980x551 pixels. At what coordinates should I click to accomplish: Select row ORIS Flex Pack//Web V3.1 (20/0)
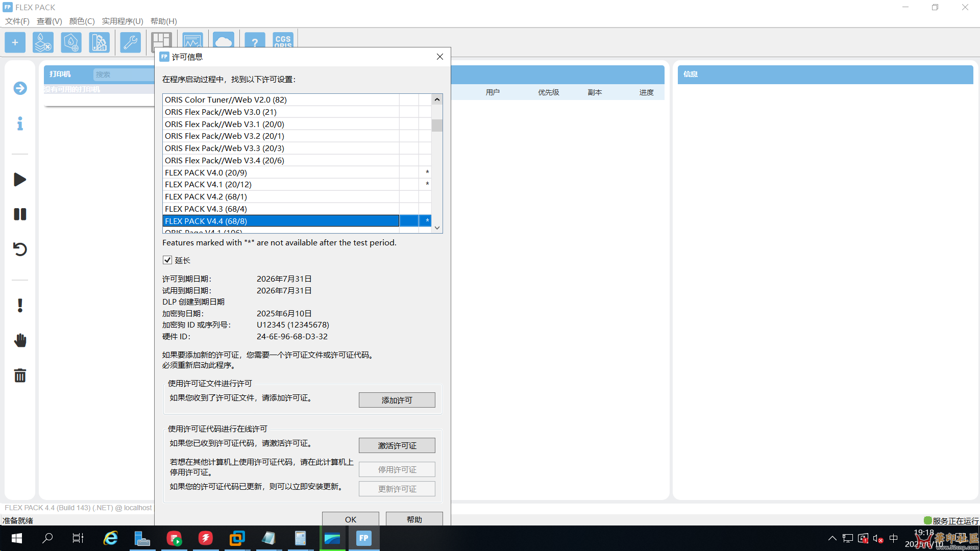[297, 124]
